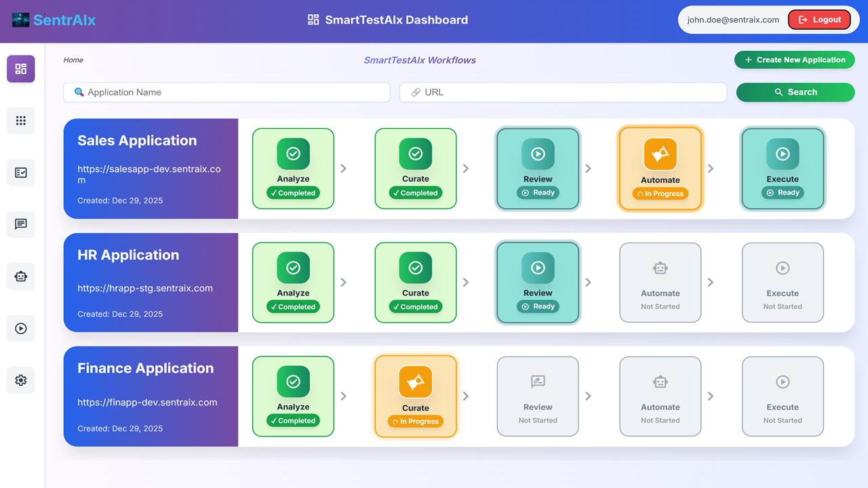
Task: Click Not Started label under HR Automate
Action: coord(660,306)
